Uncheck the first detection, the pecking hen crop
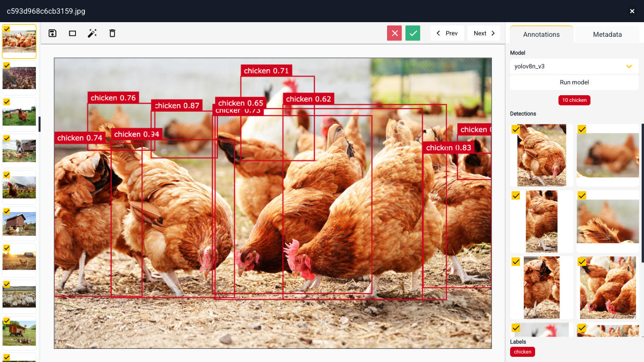 516,129
